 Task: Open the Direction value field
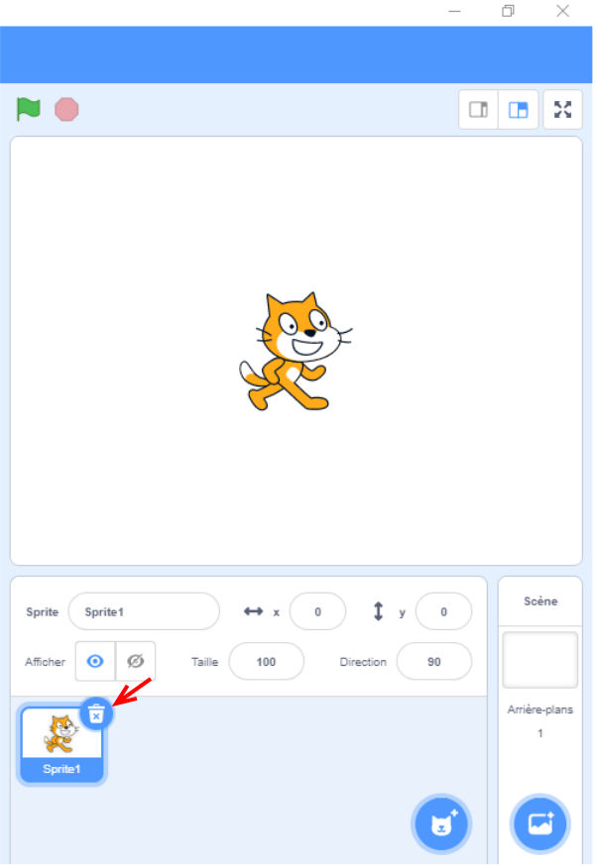tap(433, 662)
